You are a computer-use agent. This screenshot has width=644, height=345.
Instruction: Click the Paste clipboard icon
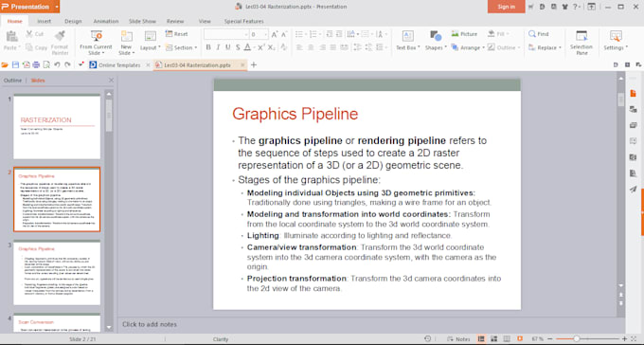(x=11, y=37)
